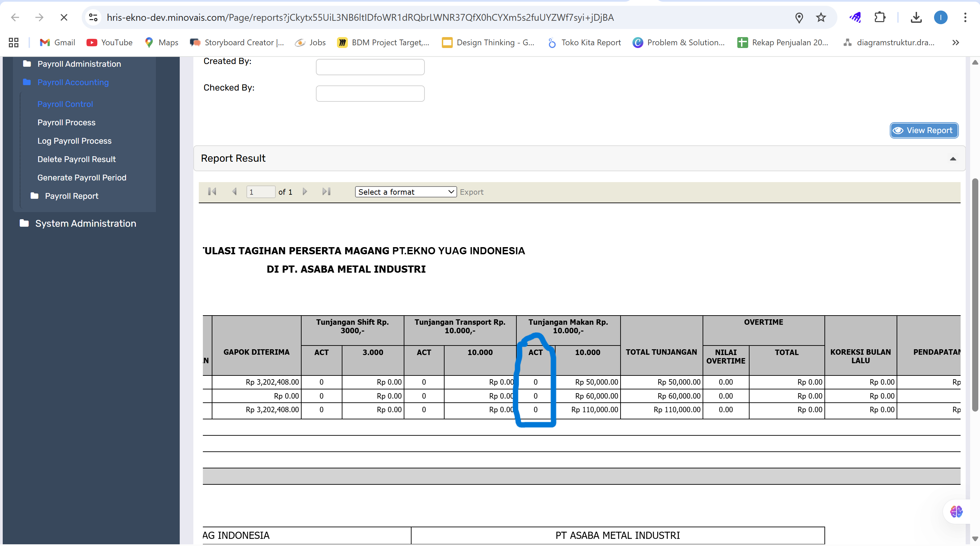Open the browser extensions puzzle icon

pos(880,17)
